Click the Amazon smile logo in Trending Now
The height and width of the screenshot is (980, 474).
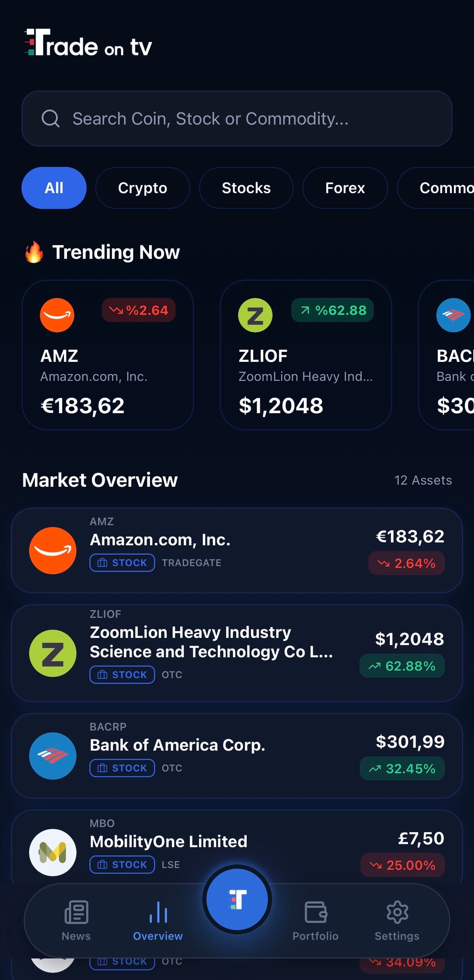pos(57,315)
